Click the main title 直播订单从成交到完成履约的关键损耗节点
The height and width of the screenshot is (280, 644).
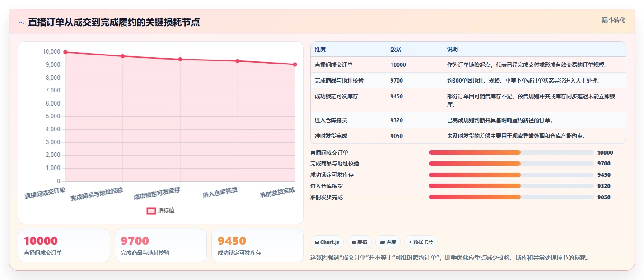click(x=114, y=22)
